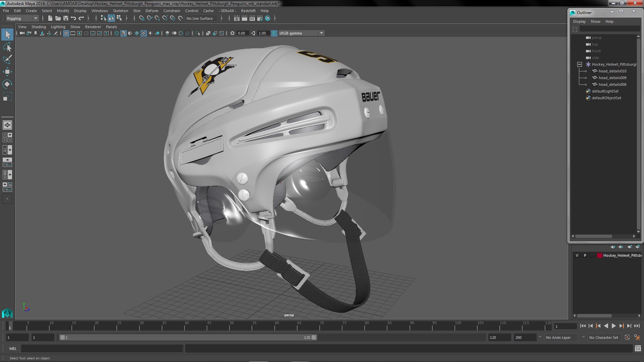Select head_details010 in Outliner
This screenshot has height=362, width=644.
coord(612,71)
